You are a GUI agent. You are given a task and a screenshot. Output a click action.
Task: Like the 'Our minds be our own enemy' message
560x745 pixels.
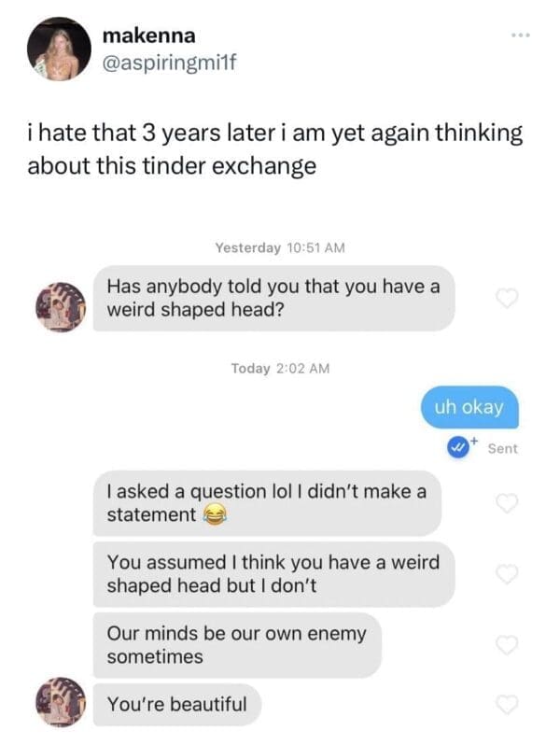(x=507, y=644)
